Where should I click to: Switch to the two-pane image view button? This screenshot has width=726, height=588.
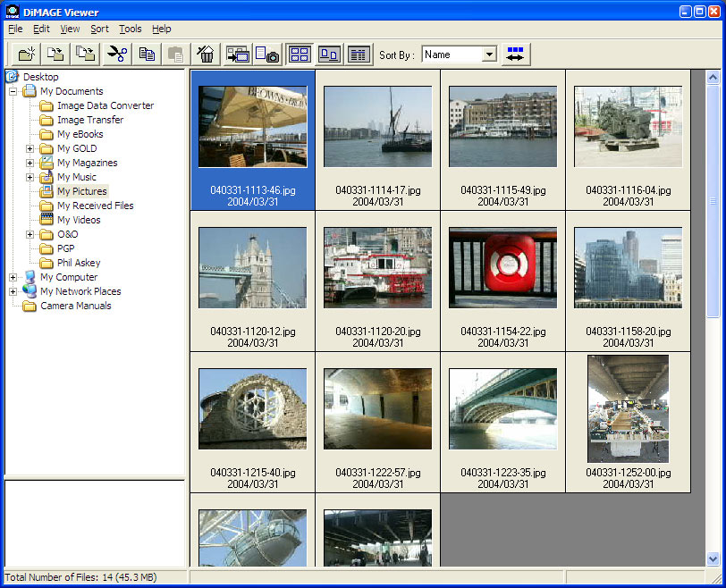tap(329, 55)
